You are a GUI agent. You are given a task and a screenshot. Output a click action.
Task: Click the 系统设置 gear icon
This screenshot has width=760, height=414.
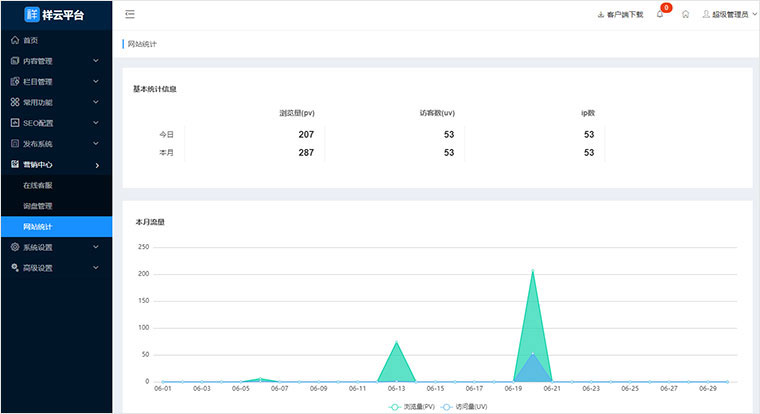pos(14,247)
